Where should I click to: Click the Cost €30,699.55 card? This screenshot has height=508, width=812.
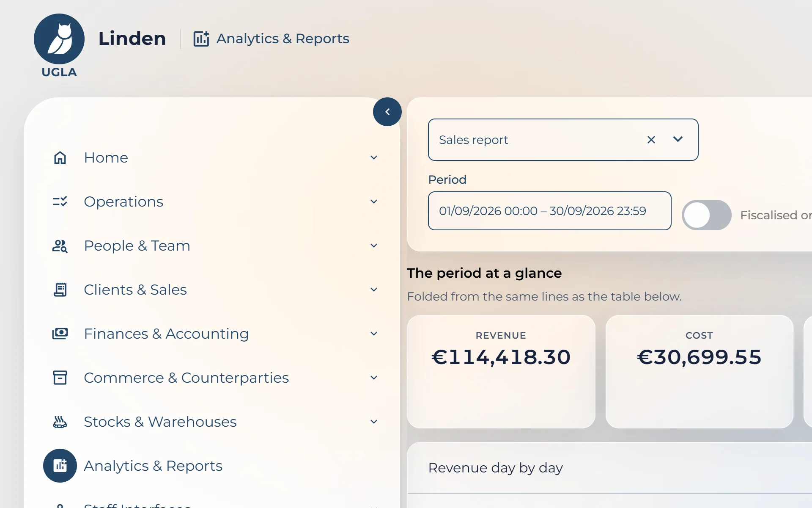pos(700,372)
